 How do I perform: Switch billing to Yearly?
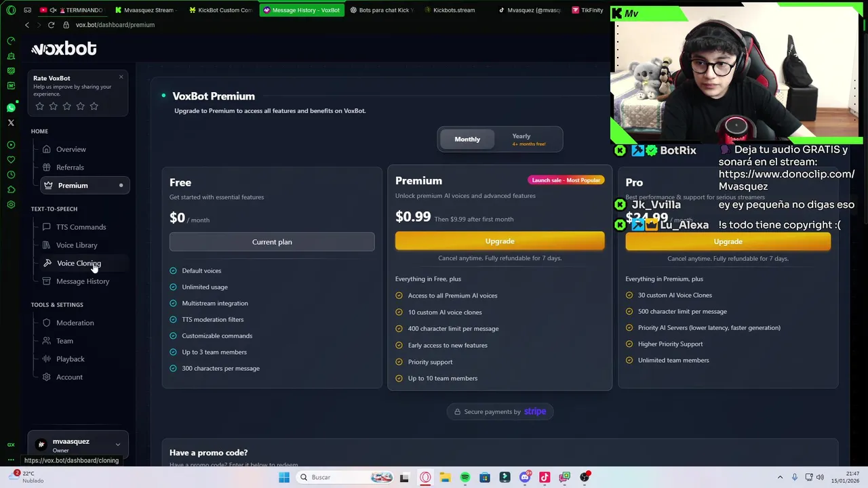528,140
